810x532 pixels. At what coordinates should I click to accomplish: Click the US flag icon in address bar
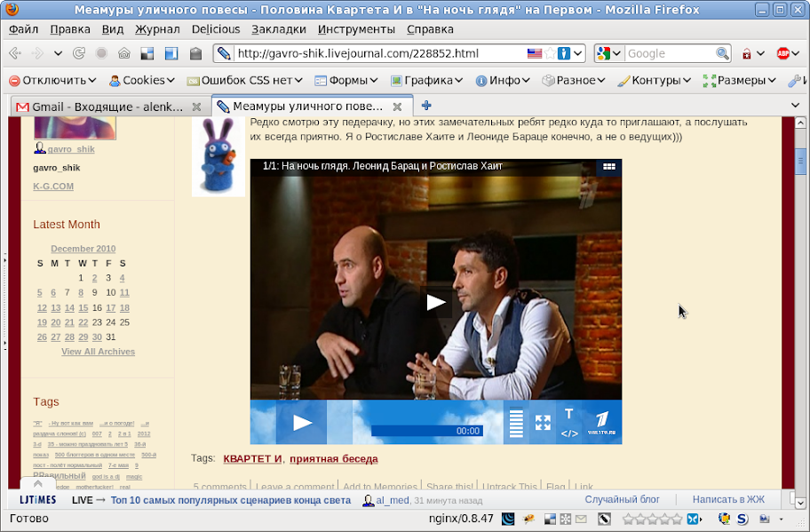tap(535, 53)
